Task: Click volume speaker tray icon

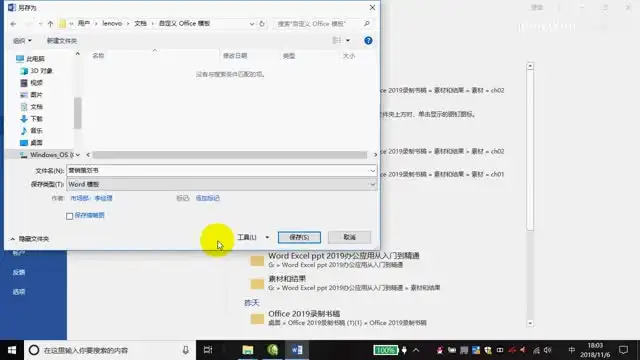Action: point(548,350)
